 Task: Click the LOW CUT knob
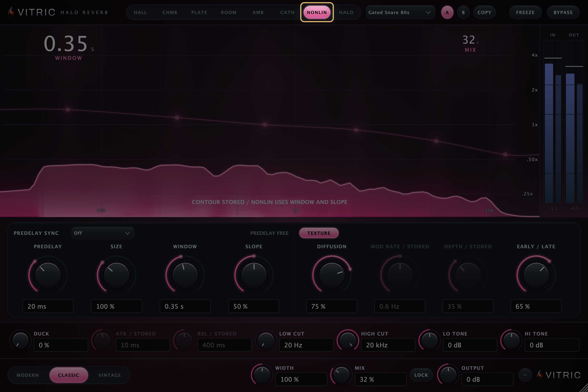point(266,341)
